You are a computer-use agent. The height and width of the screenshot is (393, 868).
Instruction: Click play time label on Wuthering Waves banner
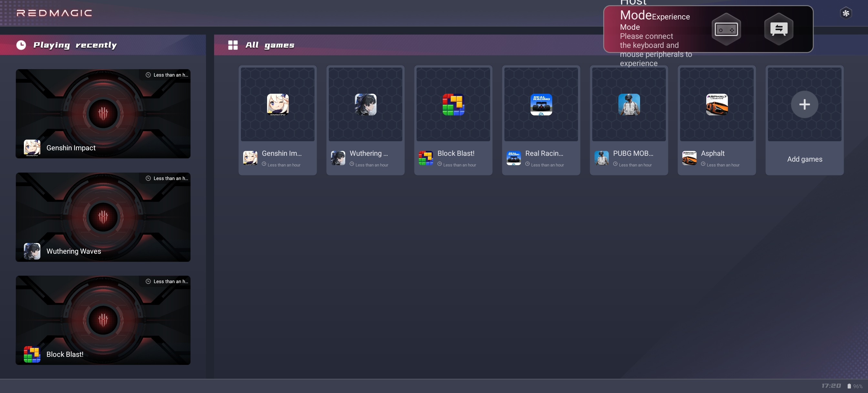167,178
